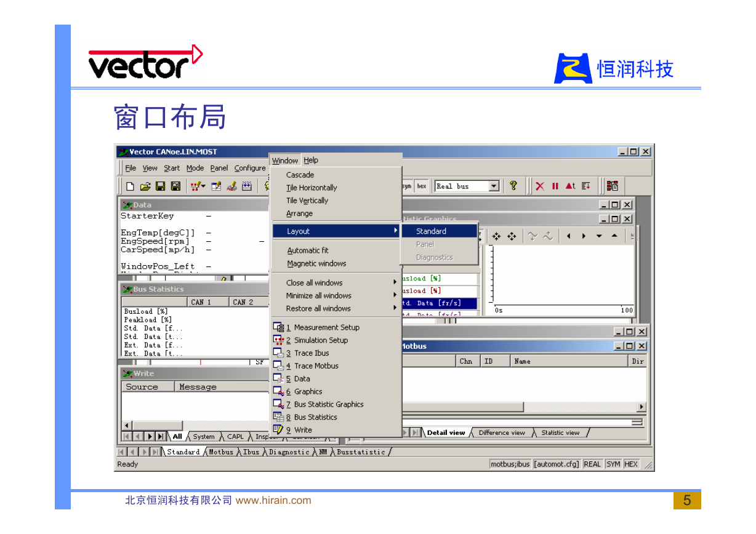
Task: Toggle the 'sym' symbolic display button
Action: [x=408, y=186]
